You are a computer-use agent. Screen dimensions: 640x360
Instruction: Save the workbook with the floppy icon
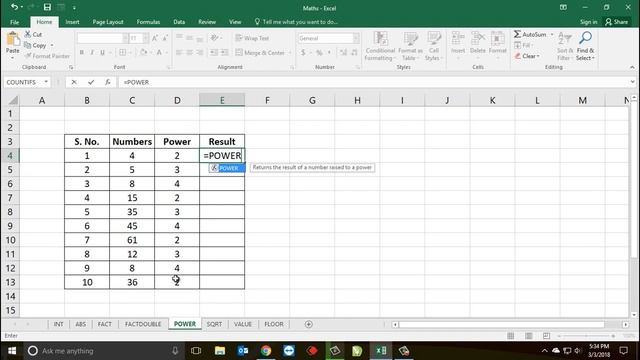(x=47, y=7)
